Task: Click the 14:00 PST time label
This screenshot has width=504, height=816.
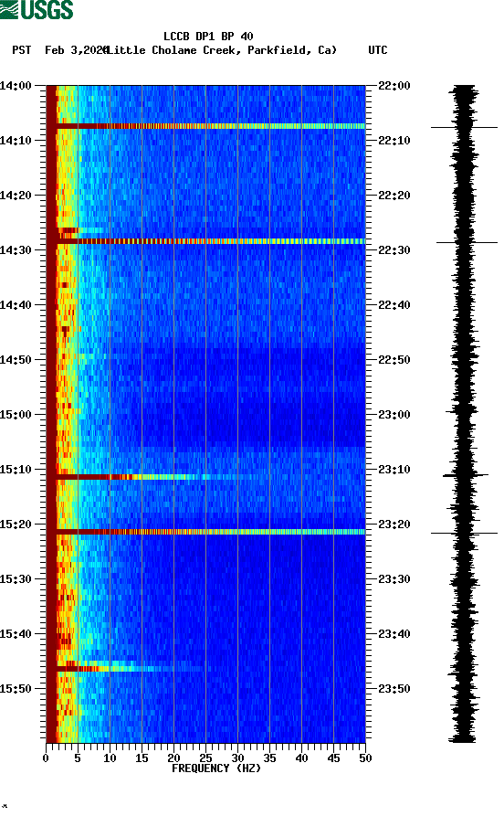Action: (x=16, y=85)
